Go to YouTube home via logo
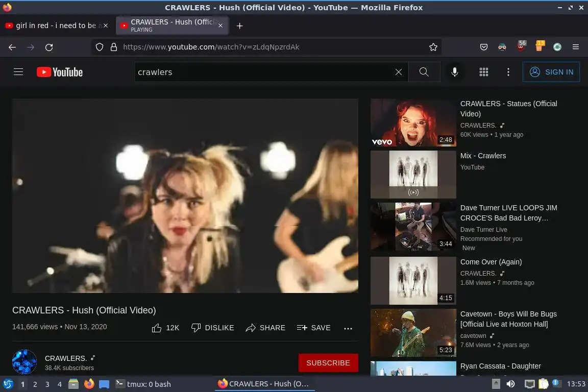This screenshot has width=588, height=392. tap(60, 72)
